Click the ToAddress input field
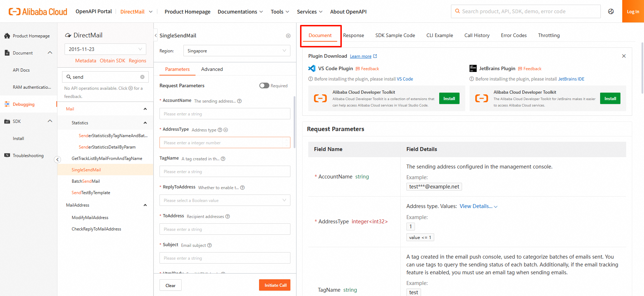This screenshot has height=296, width=644. pyautogui.click(x=225, y=229)
